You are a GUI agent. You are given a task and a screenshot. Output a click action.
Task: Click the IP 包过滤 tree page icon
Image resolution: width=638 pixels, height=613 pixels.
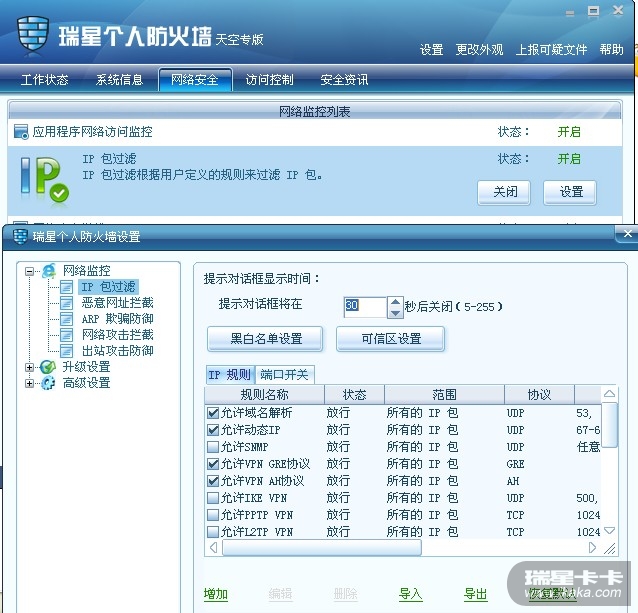coord(66,287)
